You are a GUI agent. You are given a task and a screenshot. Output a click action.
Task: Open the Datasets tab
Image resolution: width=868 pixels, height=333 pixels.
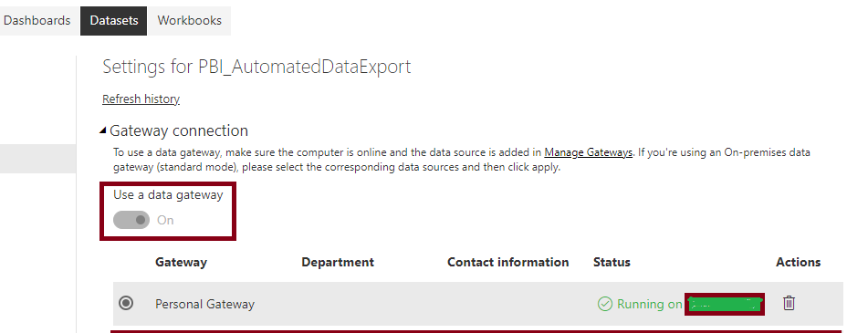pyautogui.click(x=113, y=20)
